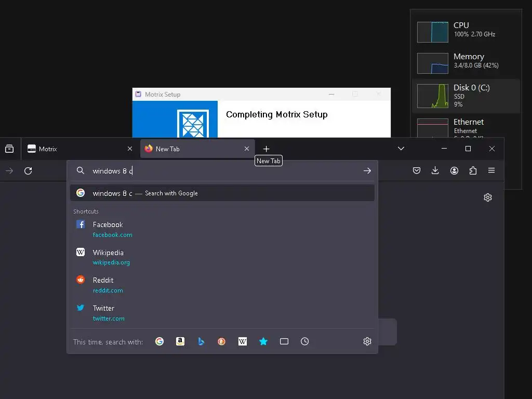Click the Go arrow in address bar

click(x=367, y=170)
